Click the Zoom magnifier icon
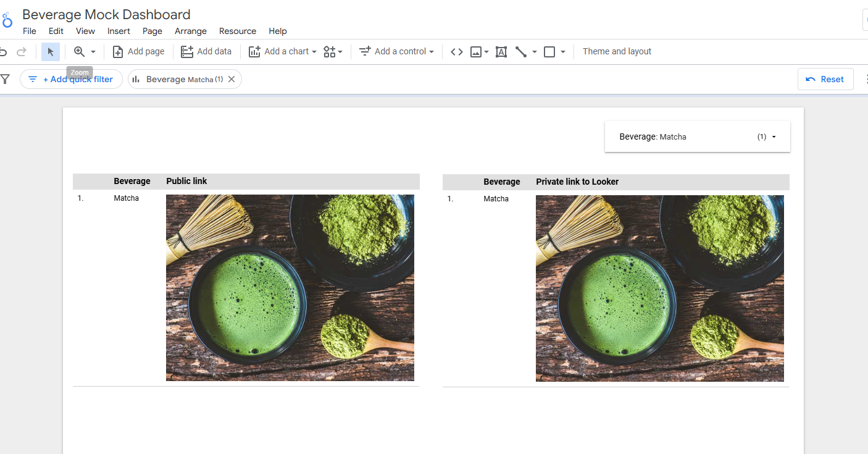 pos(79,52)
